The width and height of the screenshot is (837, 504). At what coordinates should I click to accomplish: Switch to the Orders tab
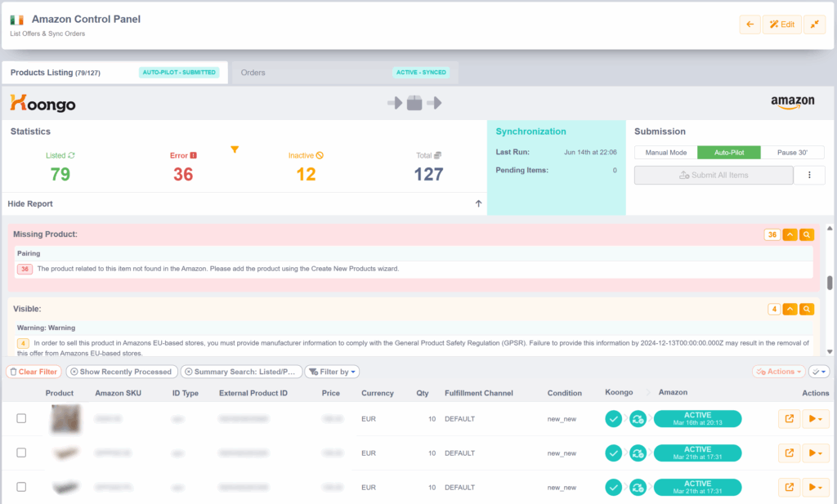345,73
